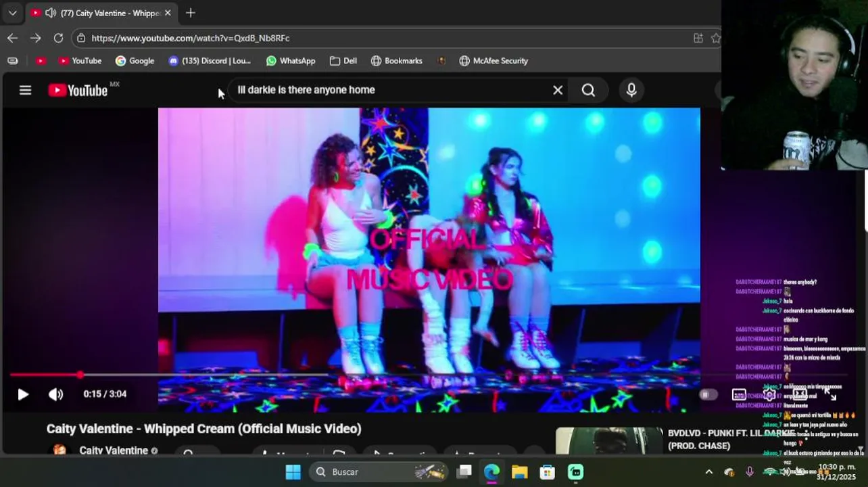
Task: Open the Google bookmark
Action: click(x=135, y=61)
